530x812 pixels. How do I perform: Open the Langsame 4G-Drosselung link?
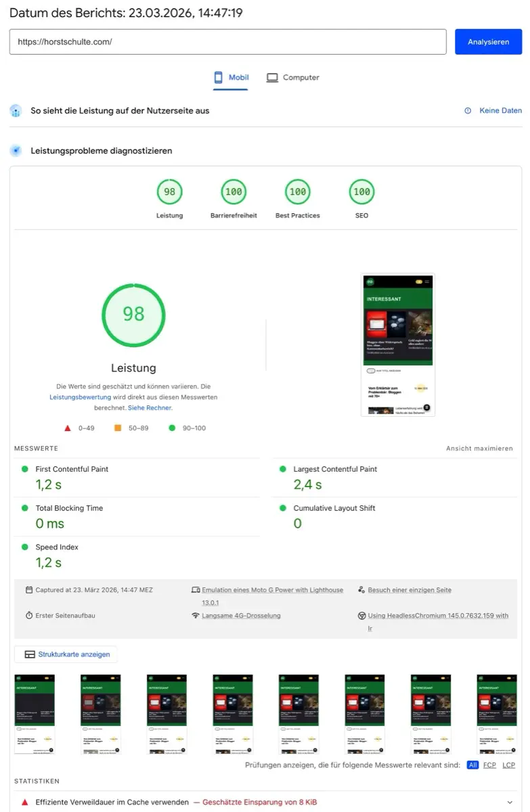[241, 616]
